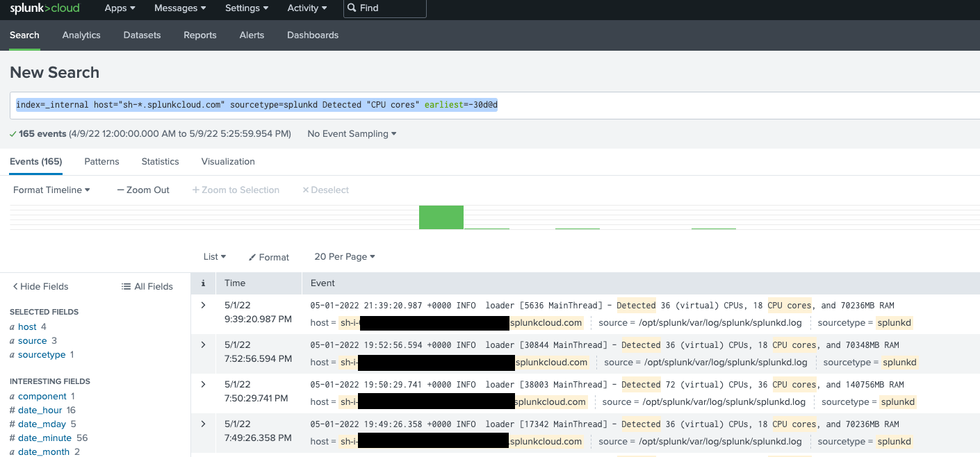Screen dimensions: 980x457
Task: Click the Zoom Out minus icon
Action: tap(121, 190)
